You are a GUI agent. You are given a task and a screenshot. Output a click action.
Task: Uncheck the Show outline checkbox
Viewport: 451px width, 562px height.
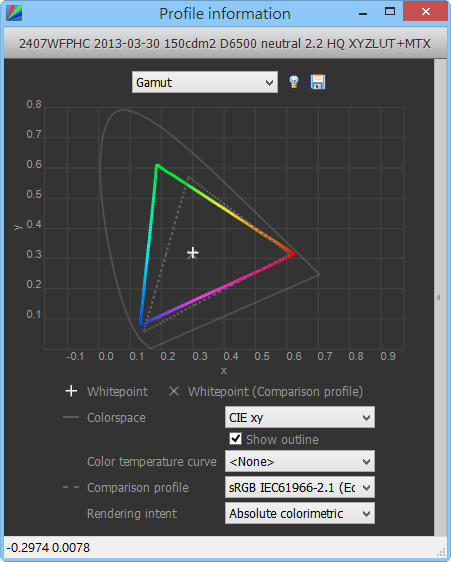tap(235, 439)
